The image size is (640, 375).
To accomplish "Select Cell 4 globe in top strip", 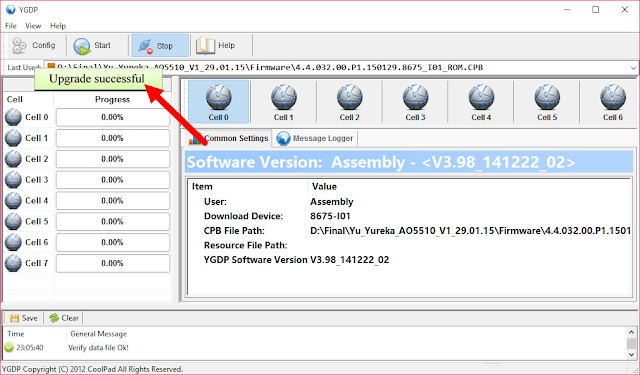I will tap(481, 102).
